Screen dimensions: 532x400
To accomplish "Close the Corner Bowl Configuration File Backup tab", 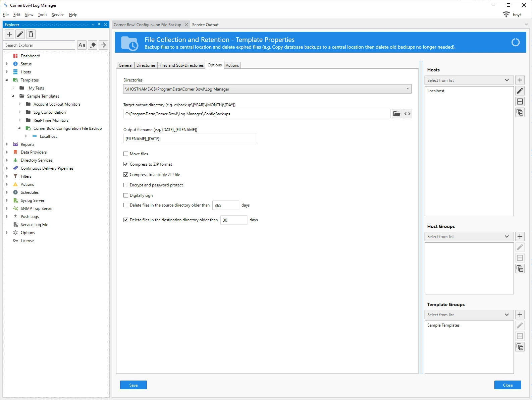I will tap(186, 24).
